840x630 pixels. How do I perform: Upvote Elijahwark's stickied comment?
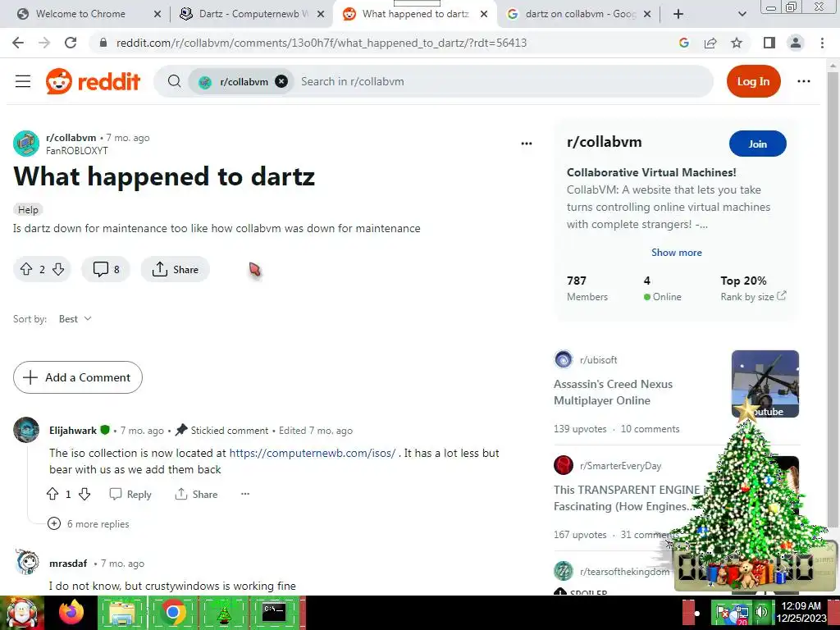click(x=52, y=494)
